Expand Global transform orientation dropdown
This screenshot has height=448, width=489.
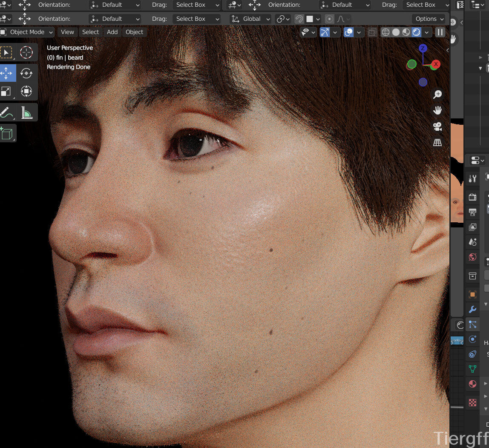point(251,19)
